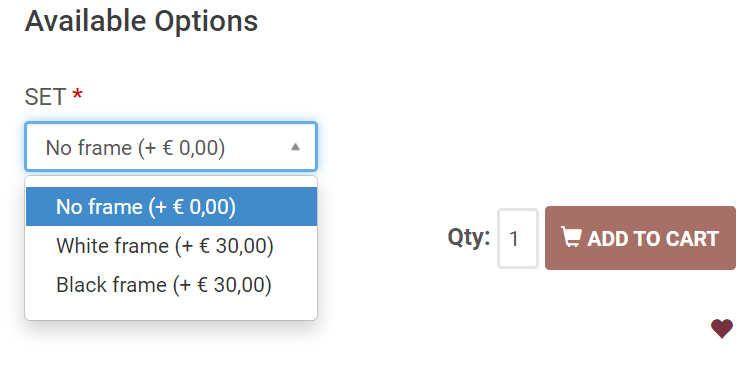Click the SET field label
Viewport: 750px width, 374px height.
click(x=45, y=97)
